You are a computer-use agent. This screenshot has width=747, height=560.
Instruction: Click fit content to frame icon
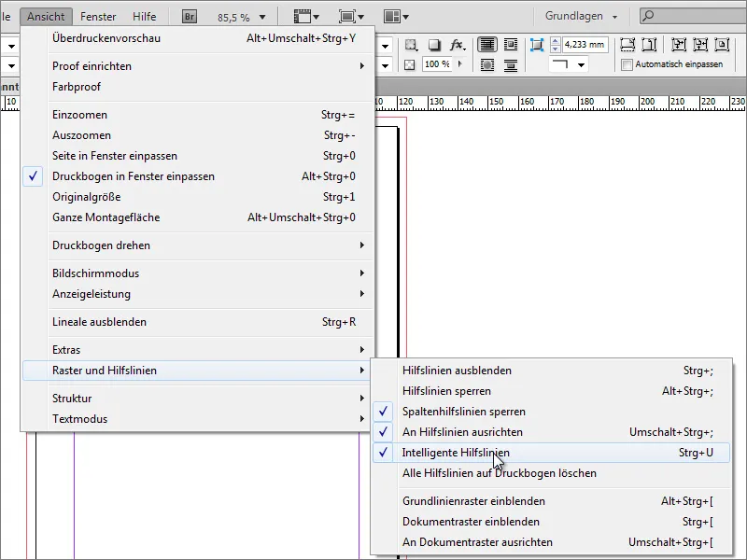click(627, 45)
